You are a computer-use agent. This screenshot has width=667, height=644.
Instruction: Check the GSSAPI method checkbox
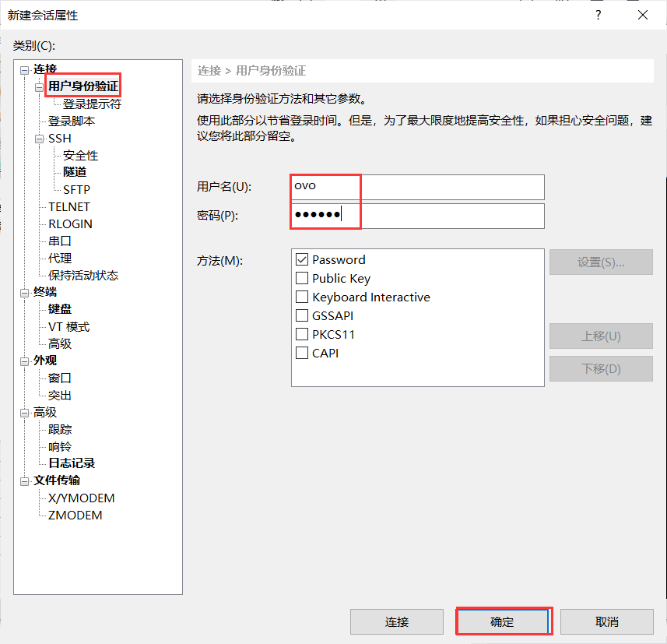tap(302, 316)
